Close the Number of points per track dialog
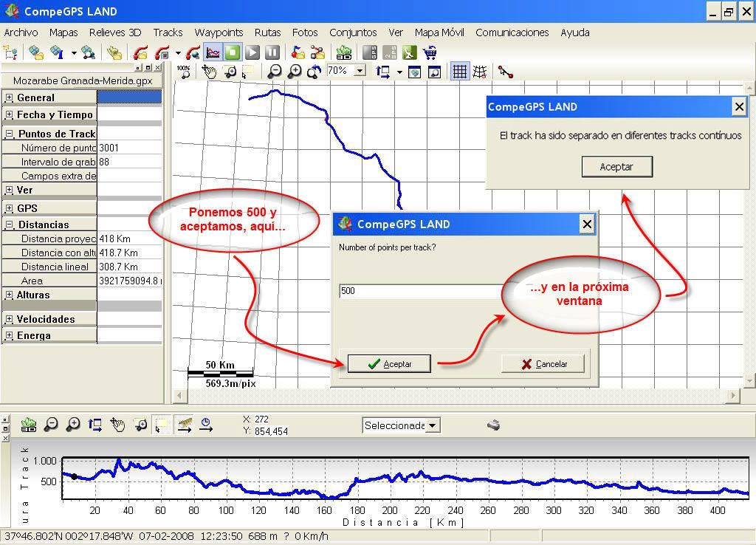 587,224
